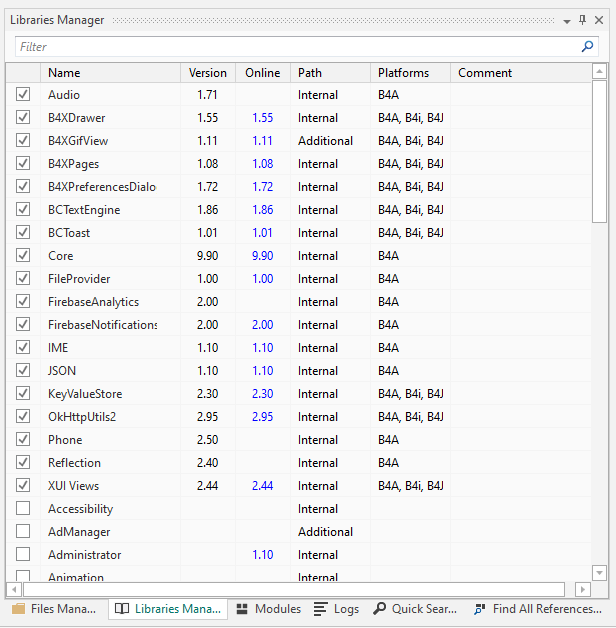This screenshot has height=628, width=616.
Task: Click the Modules tab grid icon
Action: coord(242,609)
